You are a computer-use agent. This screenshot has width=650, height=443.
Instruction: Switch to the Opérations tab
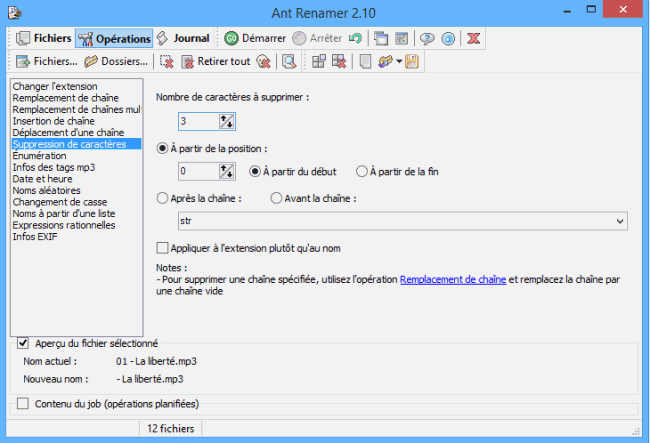click(x=114, y=39)
